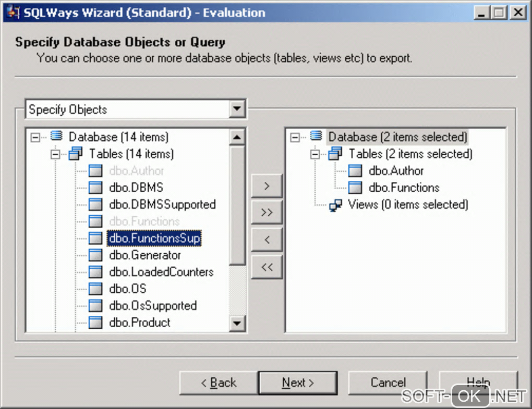The width and height of the screenshot is (532, 409).
Task: Click table icon beside dbo.OsSupported
Action: pyautogui.click(x=95, y=306)
